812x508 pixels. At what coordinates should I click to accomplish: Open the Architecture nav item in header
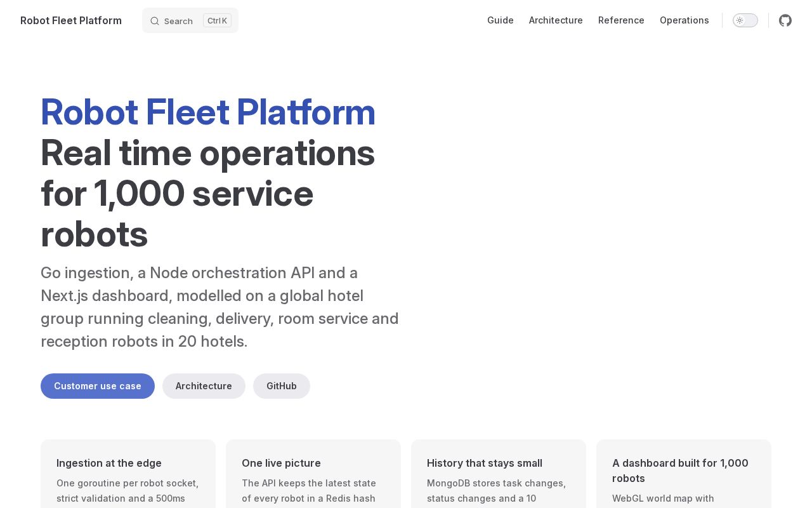(x=556, y=20)
